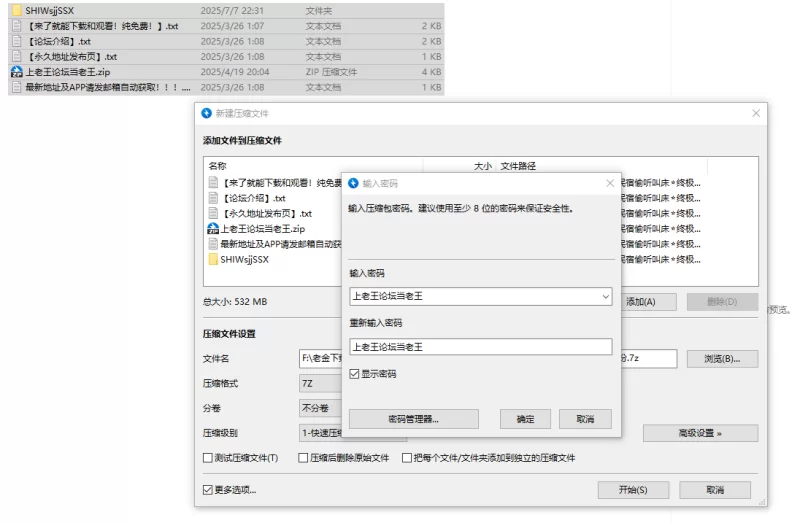This screenshot has width=800, height=523.
Task: Click 取消 at bottom of 新建压缩文件 dialog
Action: 715,490
